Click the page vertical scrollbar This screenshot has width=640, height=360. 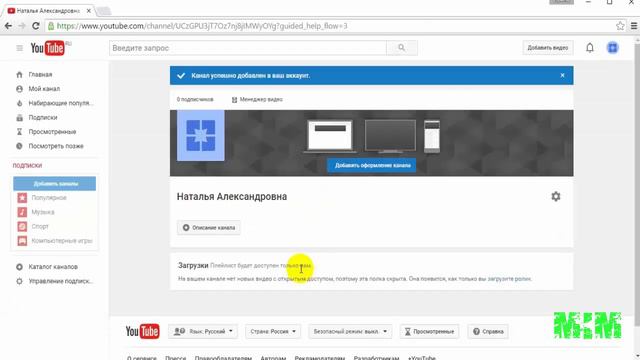point(637,184)
